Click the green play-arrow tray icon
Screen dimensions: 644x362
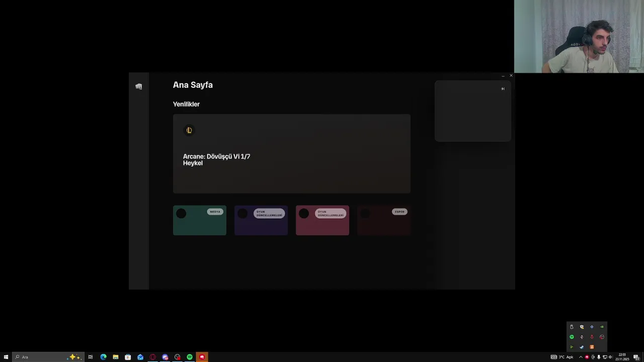pyautogui.click(x=572, y=347)
